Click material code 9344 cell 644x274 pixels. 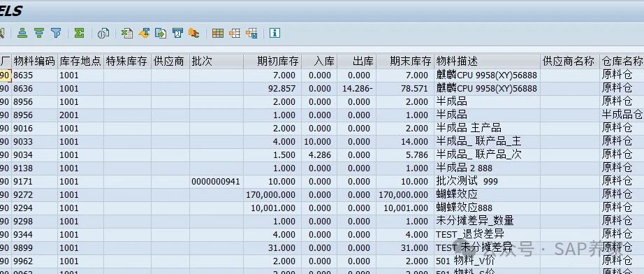[x=34, y=235]
